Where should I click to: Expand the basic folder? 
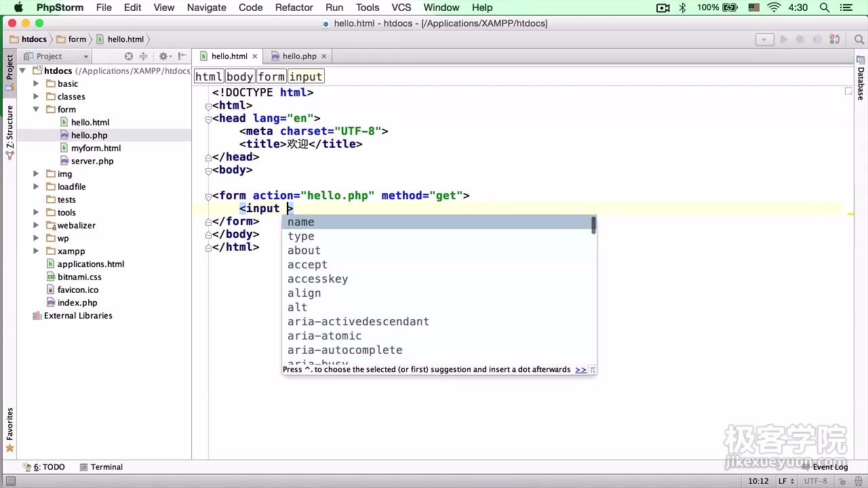(36, 83)
